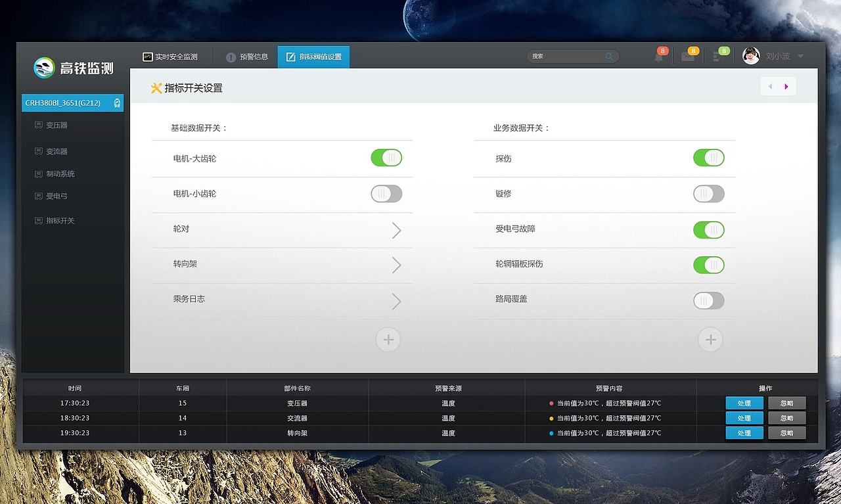Click the 时间 column header

coord(75,388)
